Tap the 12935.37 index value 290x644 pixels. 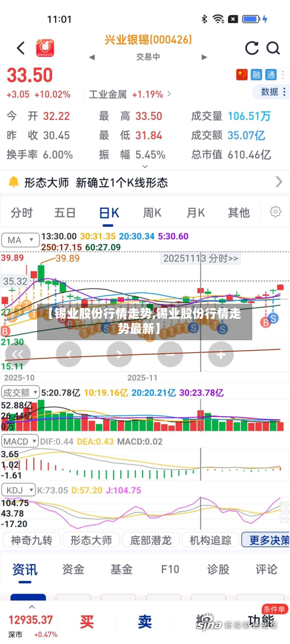31,619
